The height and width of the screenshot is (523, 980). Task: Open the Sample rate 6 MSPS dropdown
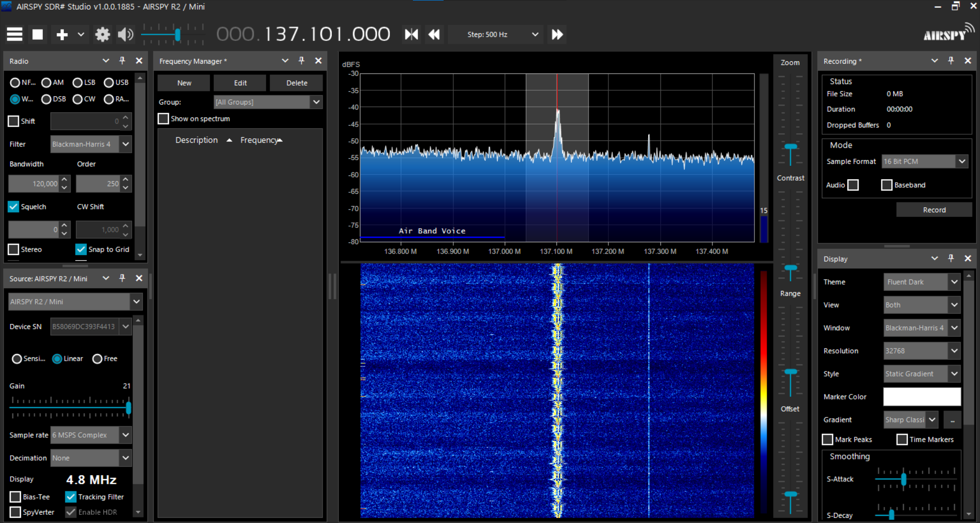pos(91,435)
